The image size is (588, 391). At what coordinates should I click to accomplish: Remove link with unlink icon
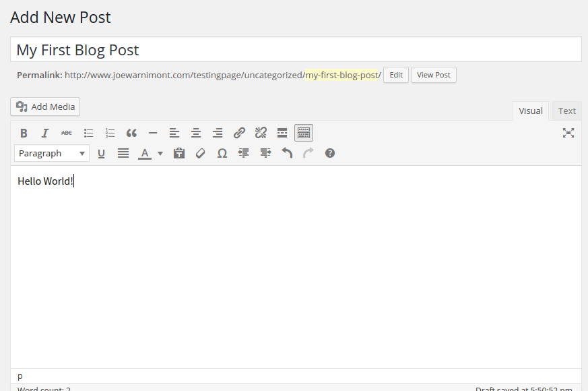click(261, 133)
